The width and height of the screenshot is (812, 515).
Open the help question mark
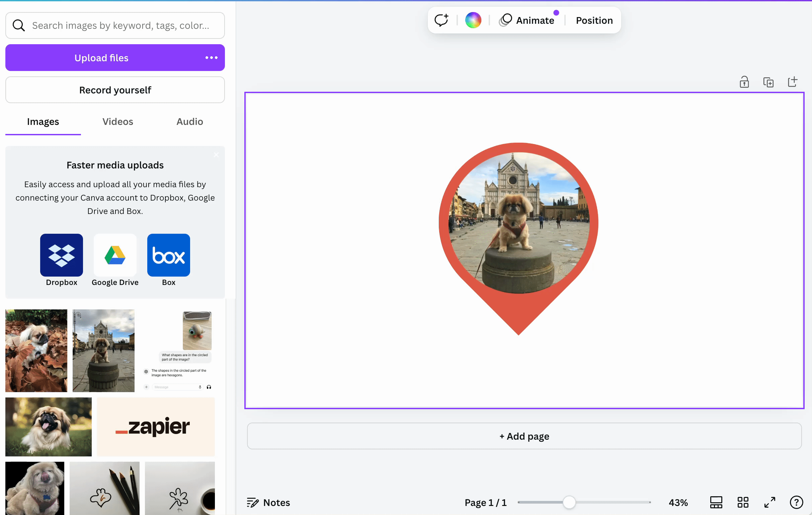click(x=796, y=502)
